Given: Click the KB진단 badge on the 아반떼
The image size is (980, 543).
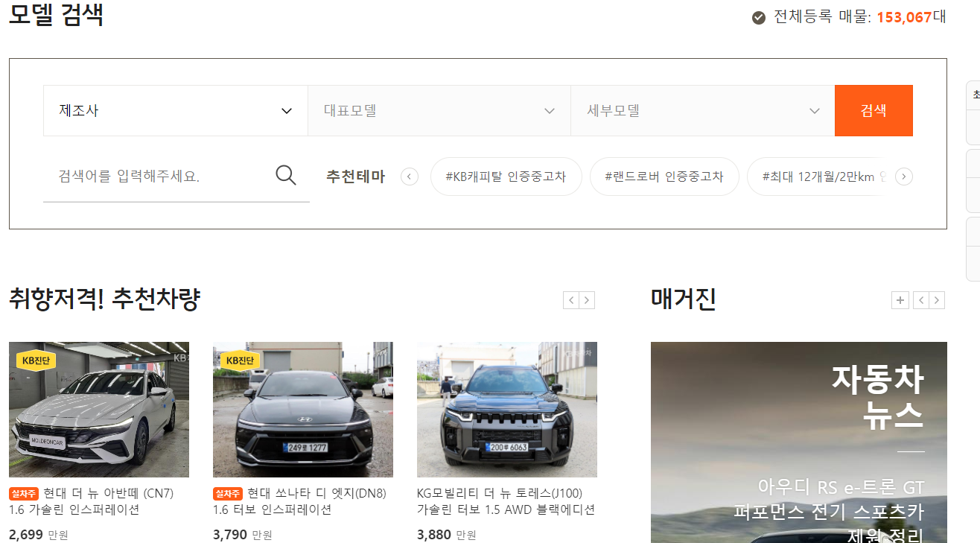Looking at the screenshot, I should [36, 361].
